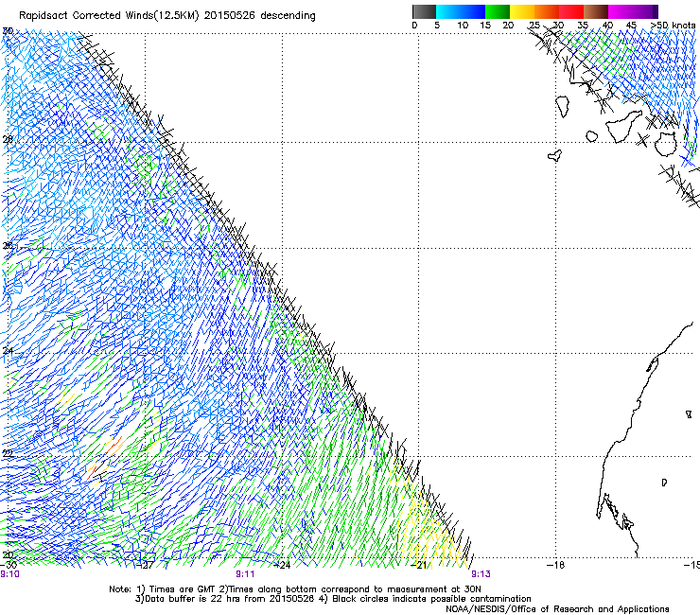Viewport: 700px width, 615px height.
Task: Click the latitude label "26" on left axis
Action: [x=8, y=246]
